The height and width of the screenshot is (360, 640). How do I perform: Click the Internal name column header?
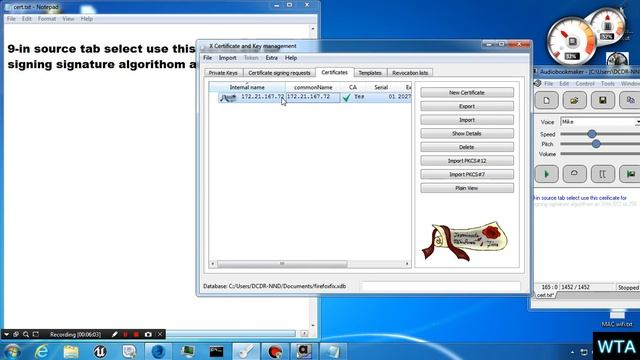coord(247,87)
